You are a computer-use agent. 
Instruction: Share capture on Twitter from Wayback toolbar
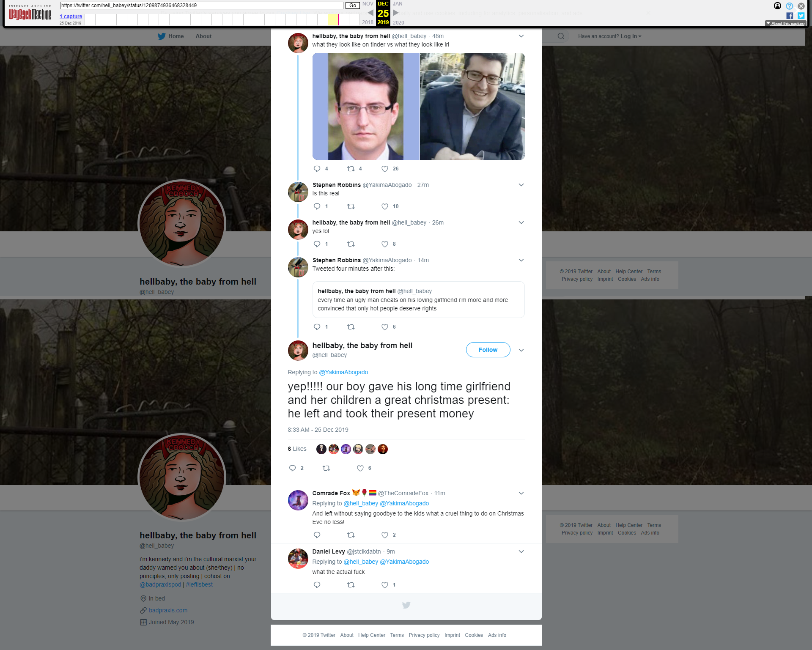[801, 16]
